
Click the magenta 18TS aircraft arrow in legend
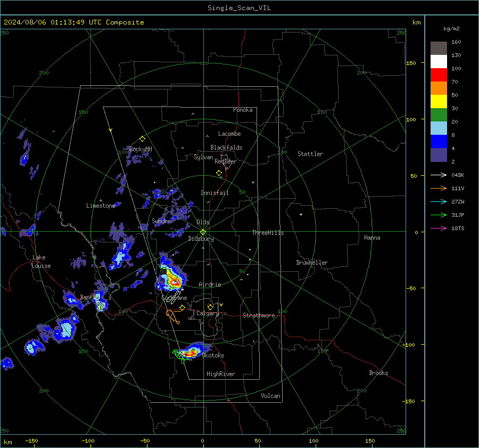point(439,228)
